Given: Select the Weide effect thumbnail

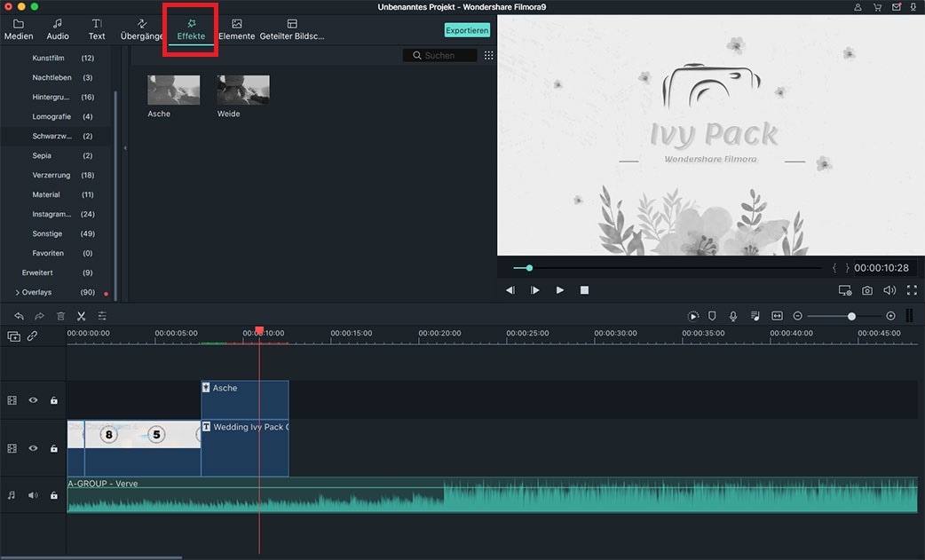Looking at the screenshot, I should (243, 90).
